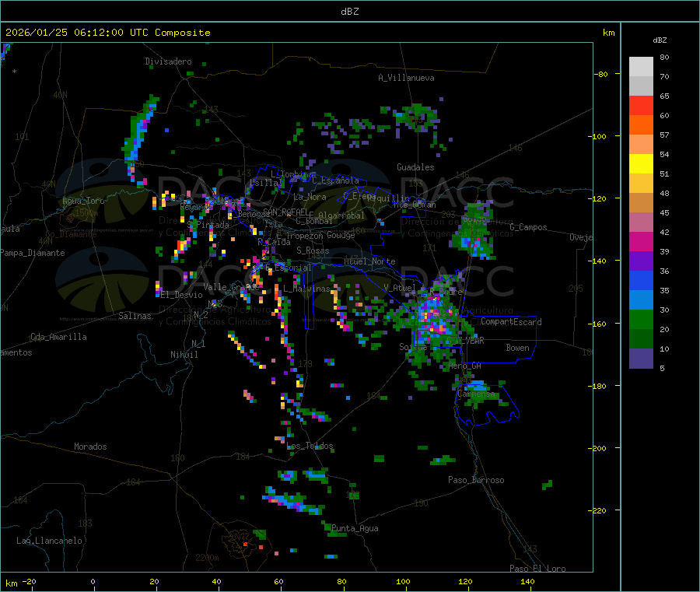Select the bright green 30-20 dBZ legend swatch

[x=641, y=320]
